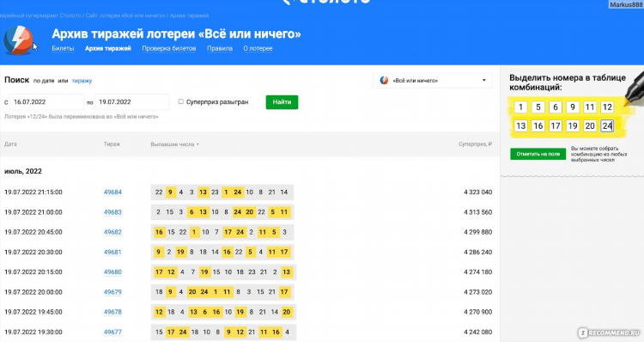Image resolution: width=644 pixels, height=342 pixels.
Task: Switch search to «тиражу» link
Action: [x=82, y=81]
